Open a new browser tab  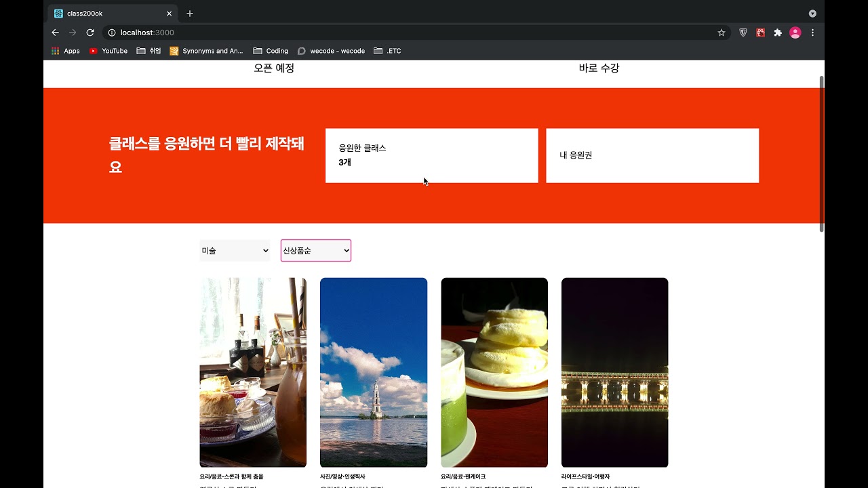coord(190,14)
